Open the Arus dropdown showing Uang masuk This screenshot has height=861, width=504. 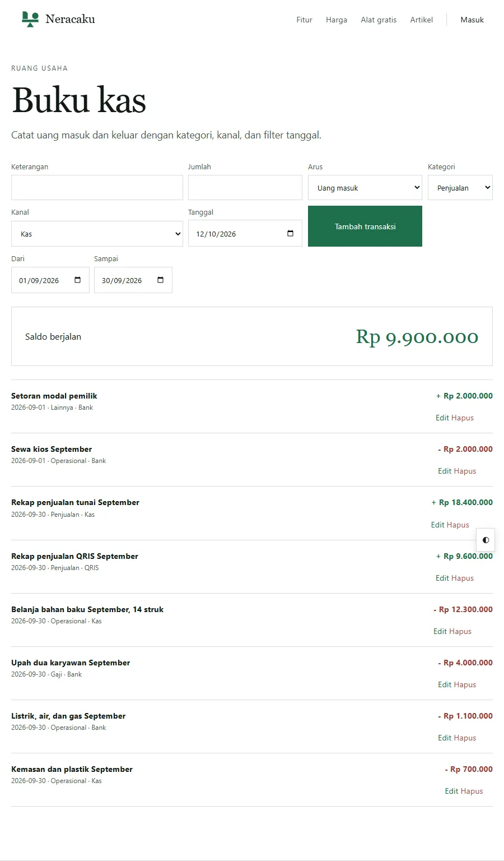point(365,188)
